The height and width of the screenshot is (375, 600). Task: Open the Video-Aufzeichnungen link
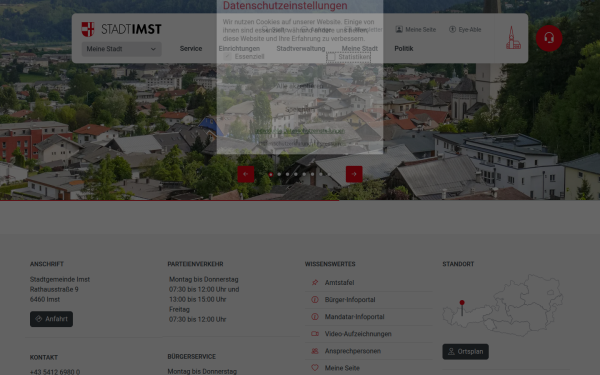pyautogui.click(x=358, y=334)
